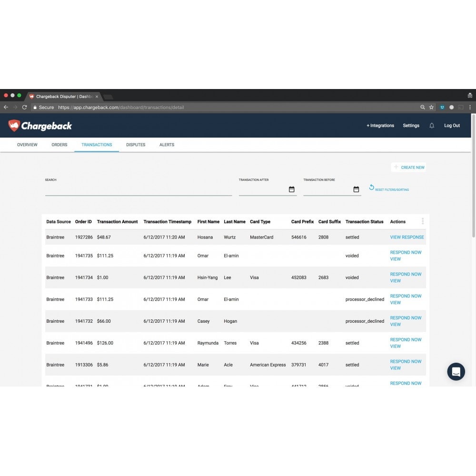Click the Card Type column header
The width and height of the screenshot is (476, 476).
(260, 222)
